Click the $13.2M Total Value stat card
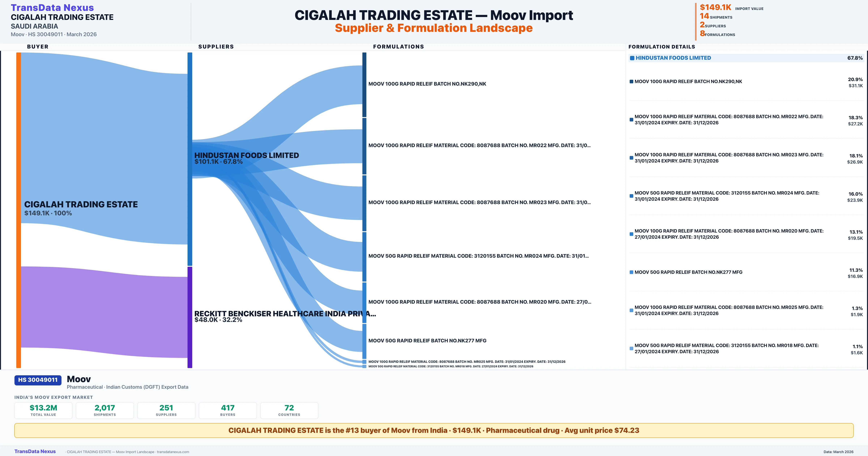 coord(43,410)
